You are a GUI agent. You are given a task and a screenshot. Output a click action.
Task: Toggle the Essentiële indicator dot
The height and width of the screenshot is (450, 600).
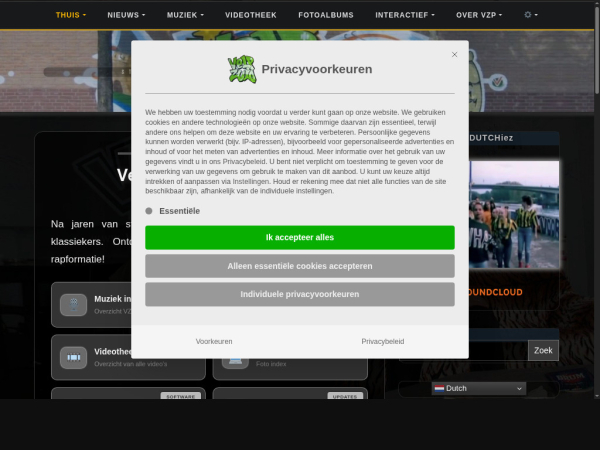coord(149,211)
